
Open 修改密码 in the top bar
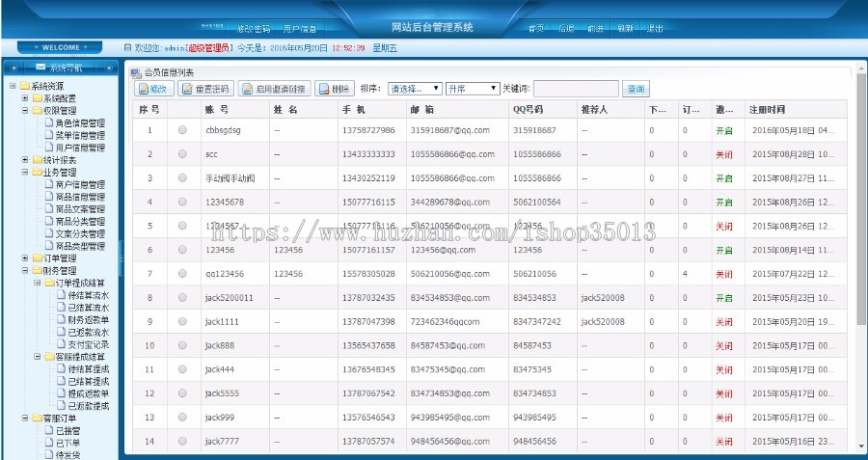[253, 28]
